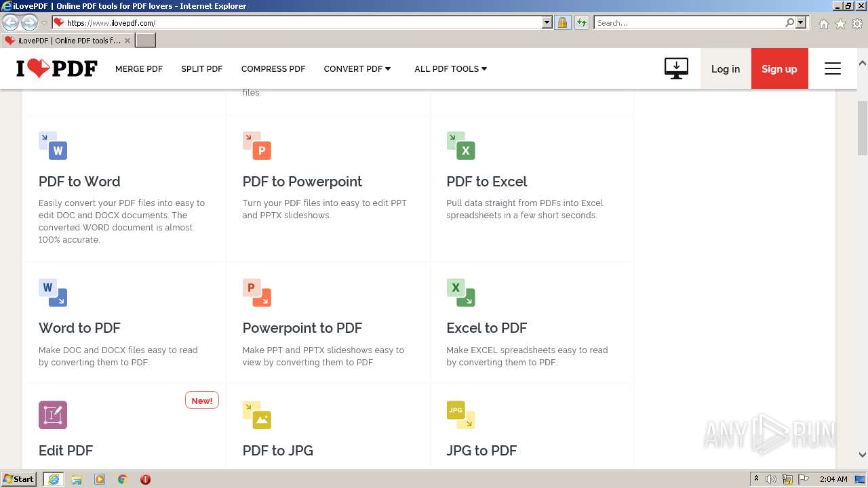Refresh the page using the refresh icon

[x=581, y=23]
